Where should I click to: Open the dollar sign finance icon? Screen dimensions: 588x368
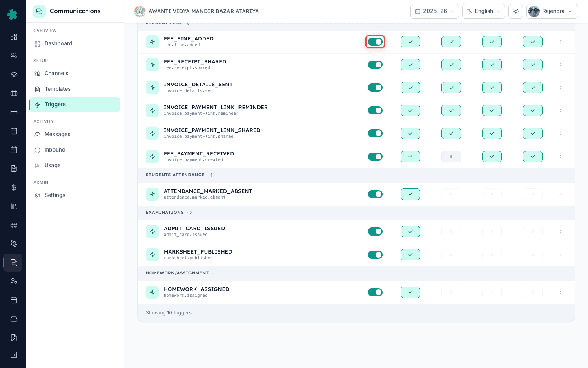coord(13,187)
